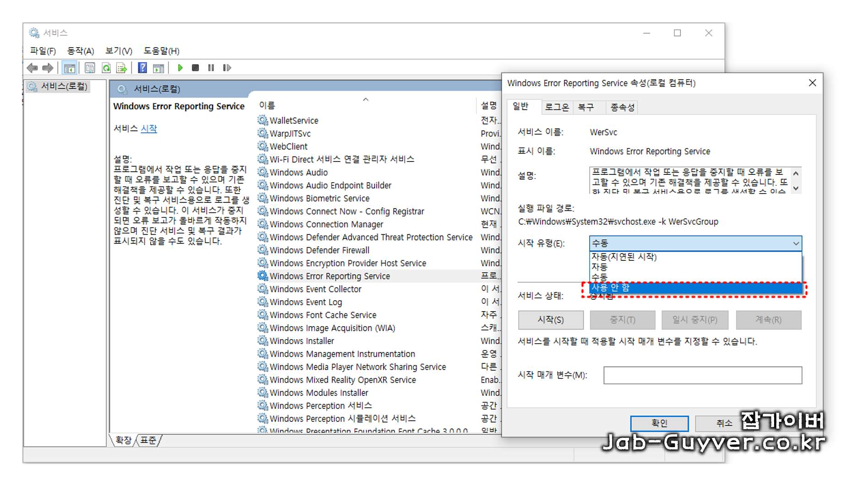The height and width of the screenshot is (486, 868).
Task: Click the 중지(T) button
Action: tap(623, 320)
